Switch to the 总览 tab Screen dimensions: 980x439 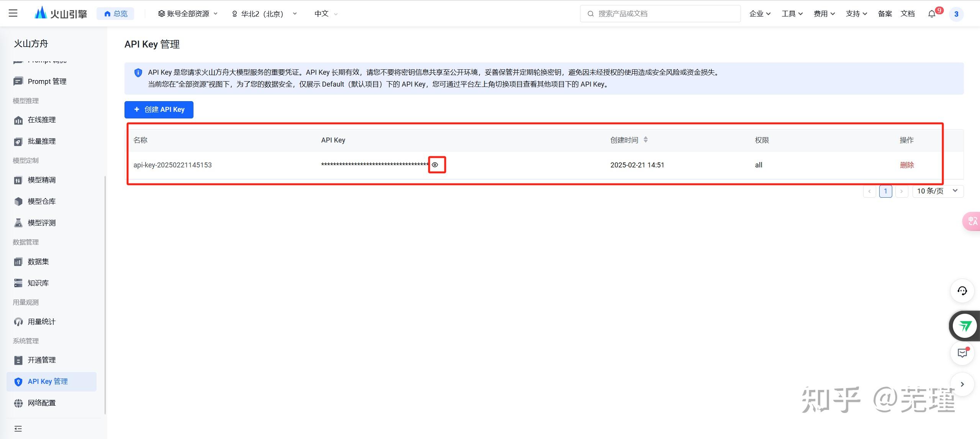[115, 13]
